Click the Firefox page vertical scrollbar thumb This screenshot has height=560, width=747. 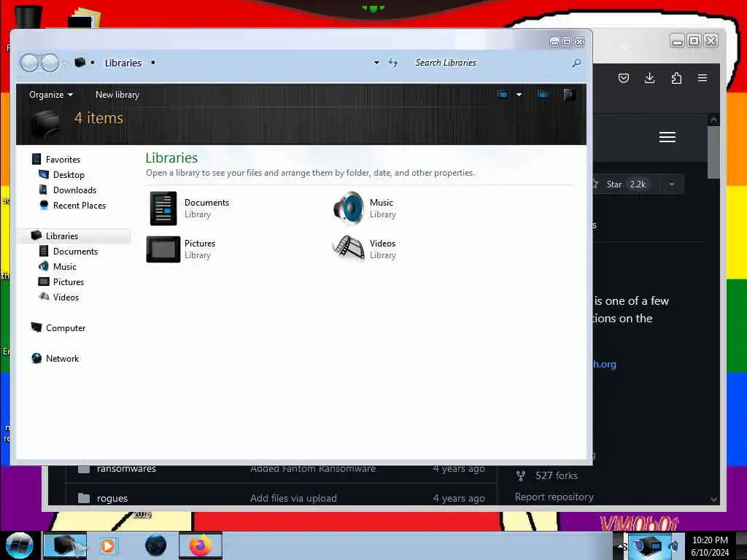713,152
